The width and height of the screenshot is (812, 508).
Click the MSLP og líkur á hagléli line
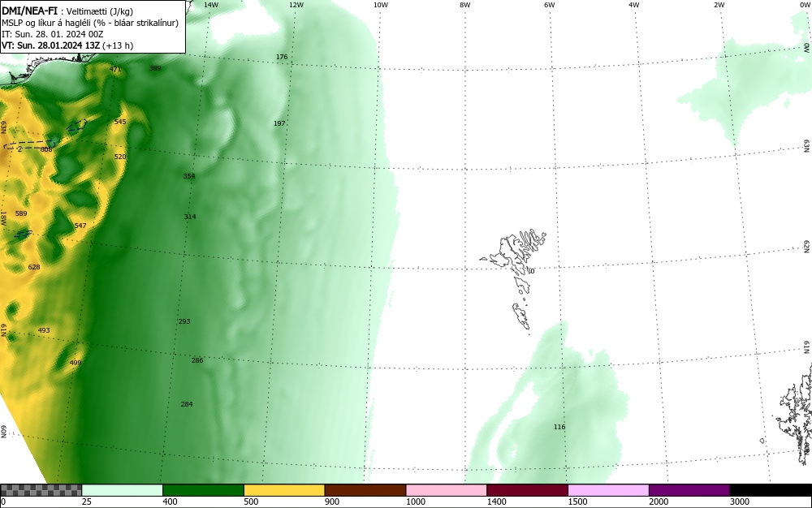tap(90, 23)
